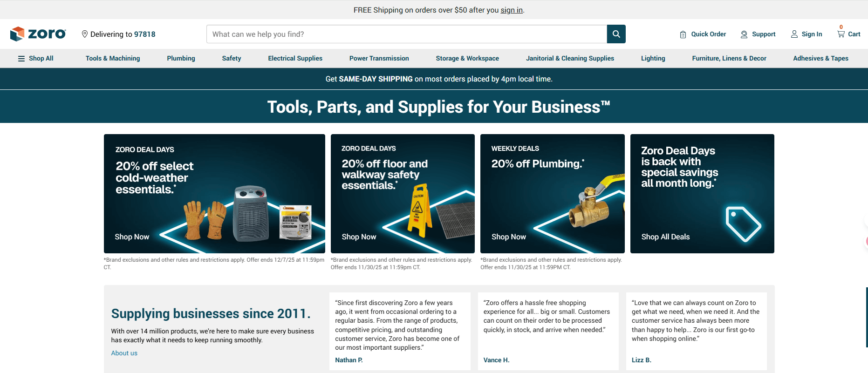The width and height of the screenshot is (868, 373).
Task: Click the Sign In person icon
Action: 794,34
